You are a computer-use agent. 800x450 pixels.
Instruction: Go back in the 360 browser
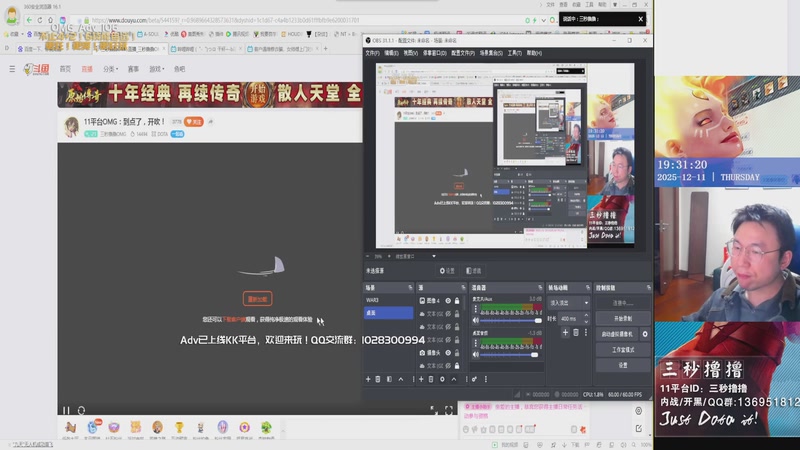pyautogui.click(x=29, y=20)
